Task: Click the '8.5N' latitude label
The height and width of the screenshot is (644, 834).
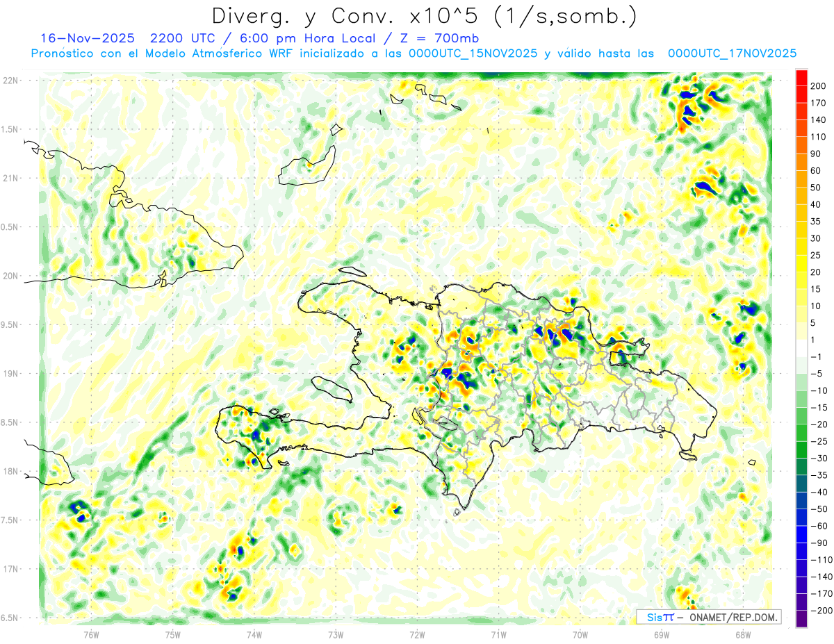Action: [10, 422]
